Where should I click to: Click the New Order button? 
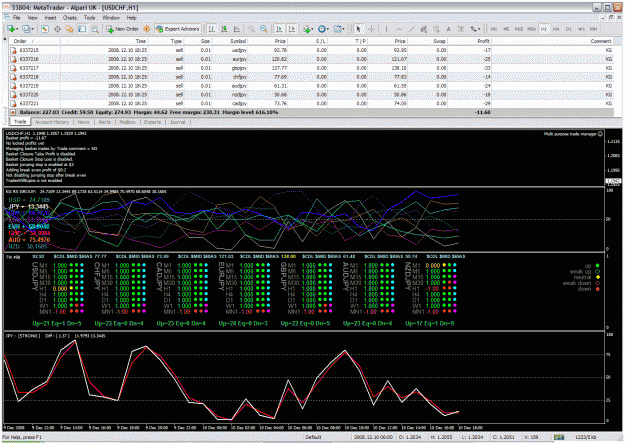[x=122, y=29]
